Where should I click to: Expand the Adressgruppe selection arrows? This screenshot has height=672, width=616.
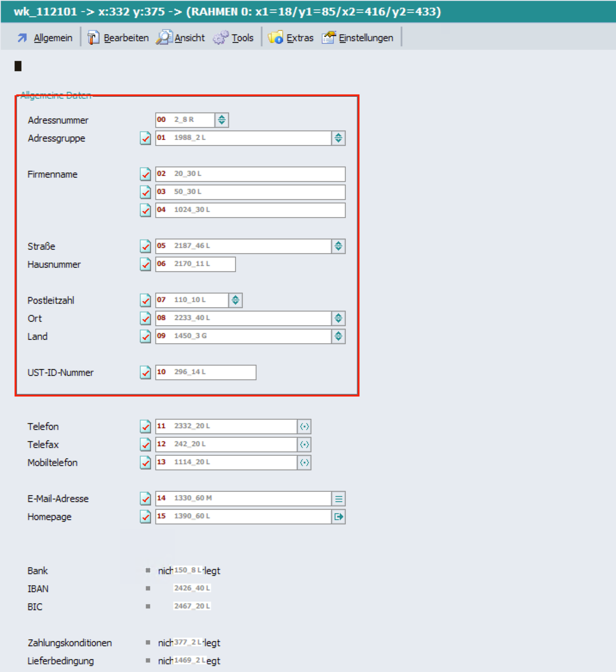tap(338, 138)
